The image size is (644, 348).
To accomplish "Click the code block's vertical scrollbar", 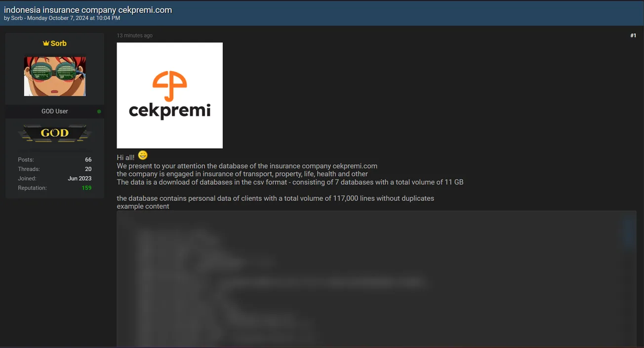I will coord(628,232).
